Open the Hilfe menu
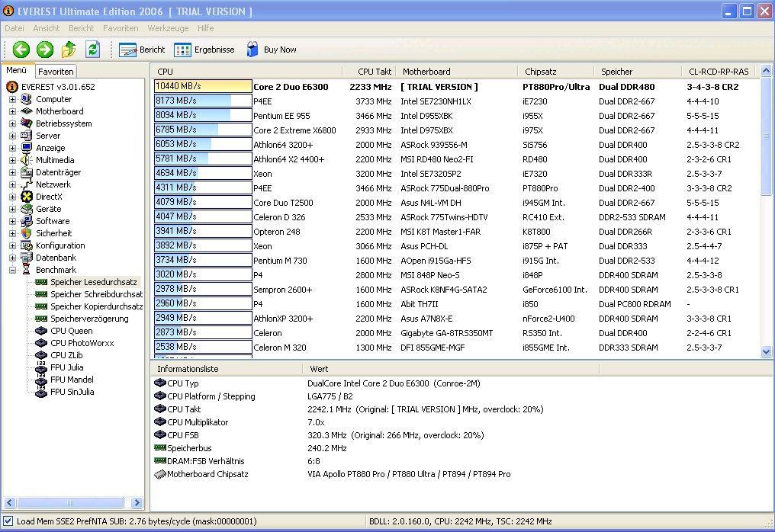The image size is (775, 532). (x=206, y=28)
